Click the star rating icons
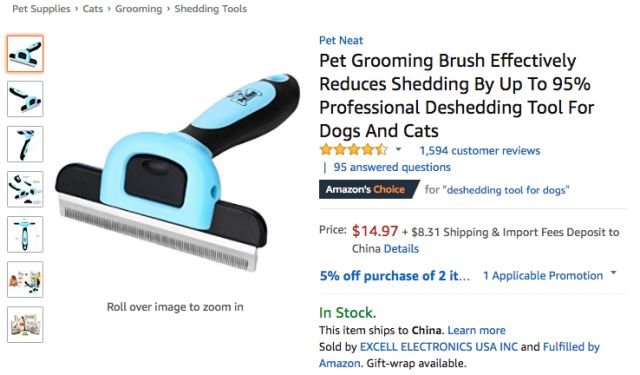Image resolution: width=640 pixels, height=375 pixels. point(353,150)
